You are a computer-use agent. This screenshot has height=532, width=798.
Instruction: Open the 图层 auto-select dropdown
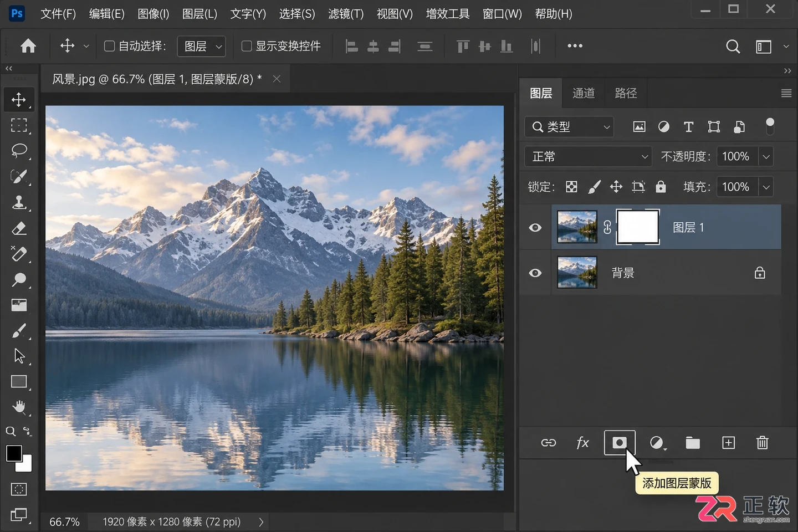click(201, 47)
